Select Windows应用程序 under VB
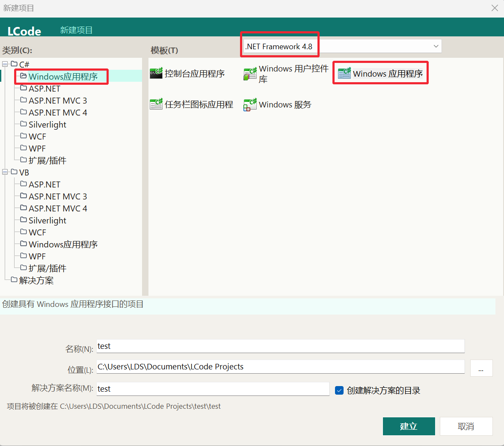504x446 pixels. pos(63,244)
